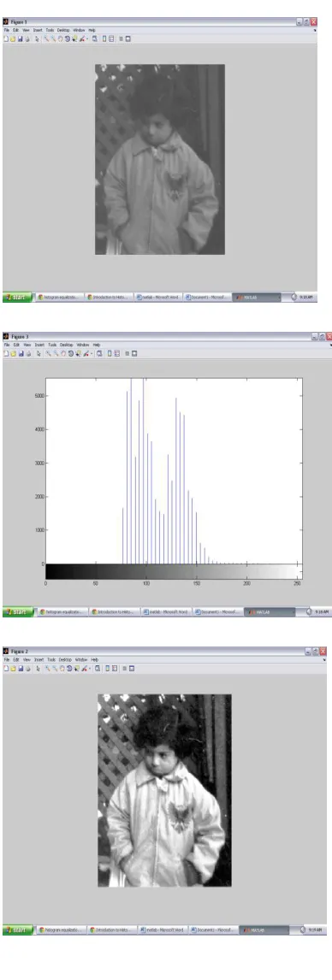Click Save icon in Figure 1 toolbar

[x=20, y=38]
